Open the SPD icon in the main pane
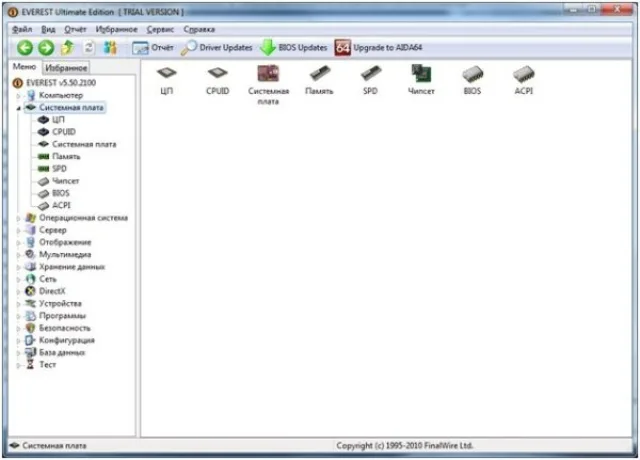The height and width of the screenshot is (460, 640). point(370,80)
